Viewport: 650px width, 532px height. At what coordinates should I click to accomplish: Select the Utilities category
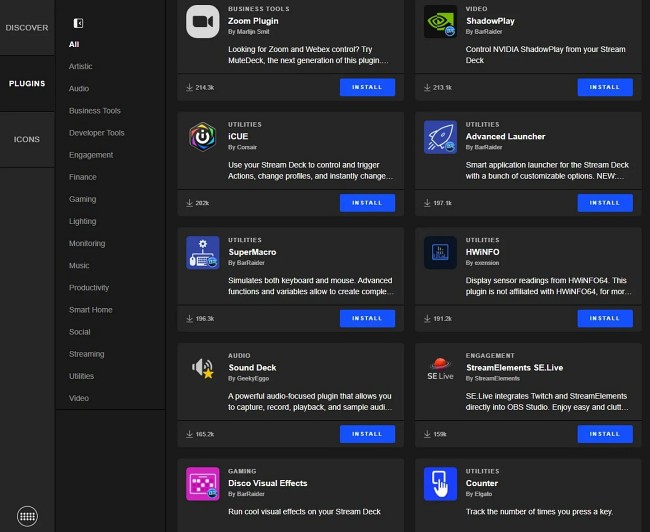tap(81, 376)
